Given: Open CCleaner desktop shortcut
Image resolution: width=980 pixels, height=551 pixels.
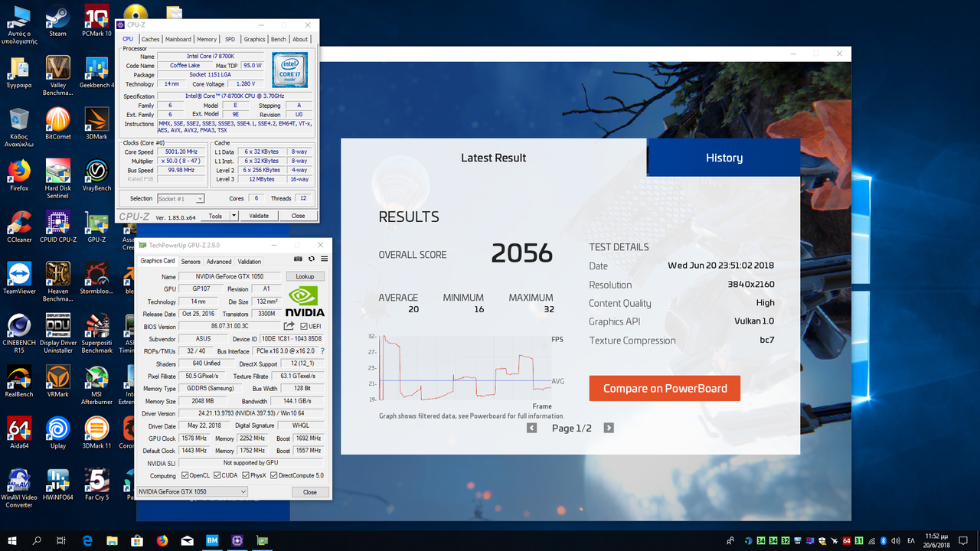Looking at the screenshot, I should tap(19, 227).
